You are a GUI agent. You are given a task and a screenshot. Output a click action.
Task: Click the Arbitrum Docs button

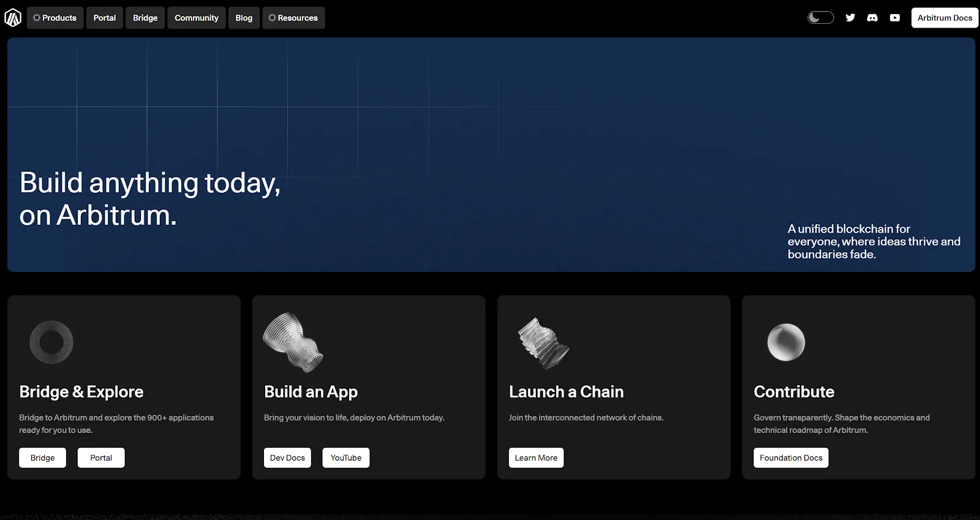tap(944, 18)
